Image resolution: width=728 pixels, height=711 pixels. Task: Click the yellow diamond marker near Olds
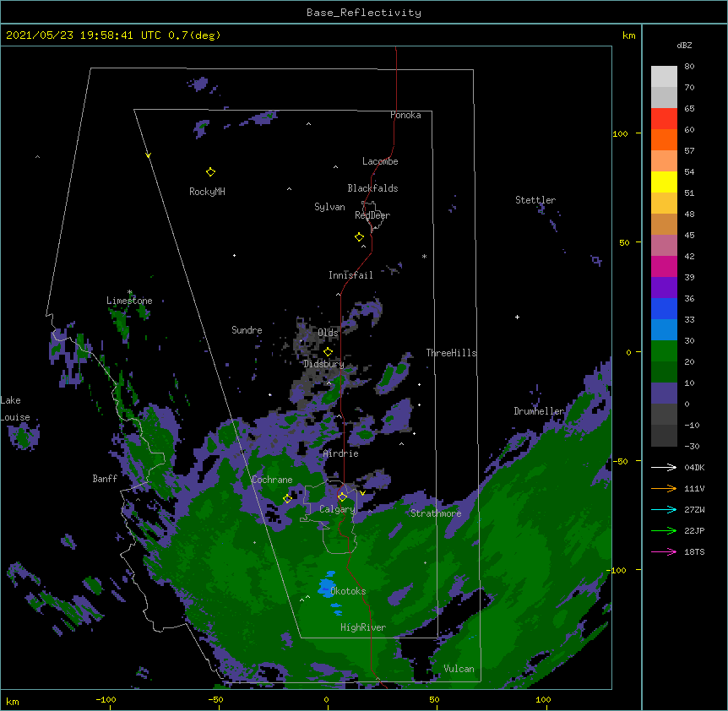pyautogui.click(x=328, y=352)
